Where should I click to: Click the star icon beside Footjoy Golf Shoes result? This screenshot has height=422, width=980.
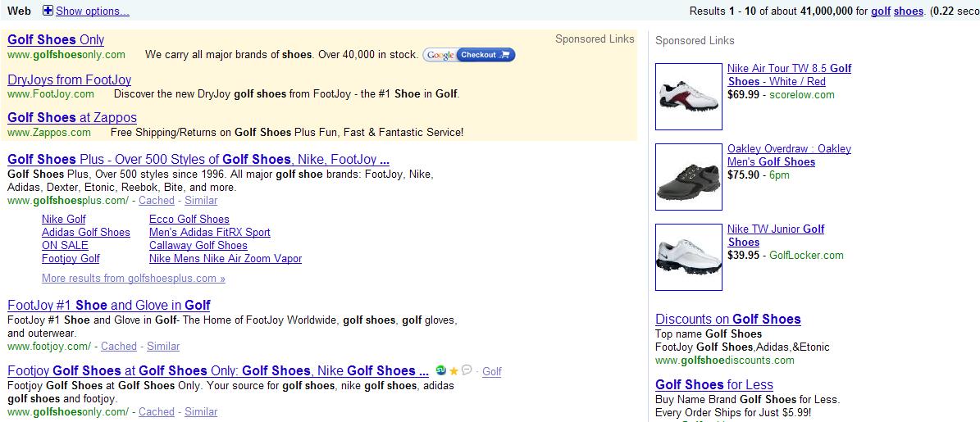coord(454,371)
